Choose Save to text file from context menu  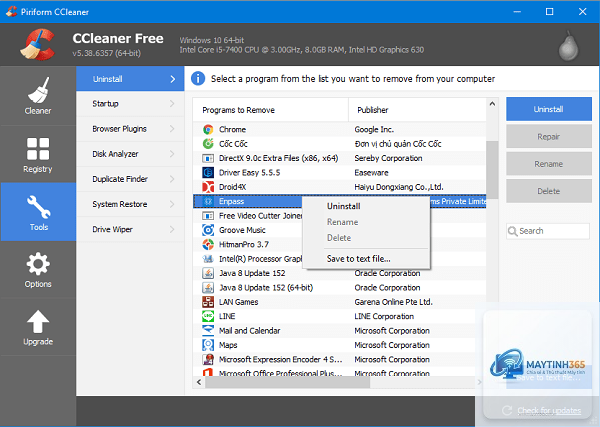(366, 259)
